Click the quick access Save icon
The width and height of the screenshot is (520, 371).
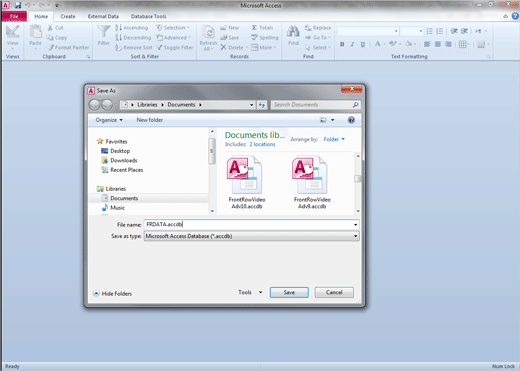pos(18,5)
